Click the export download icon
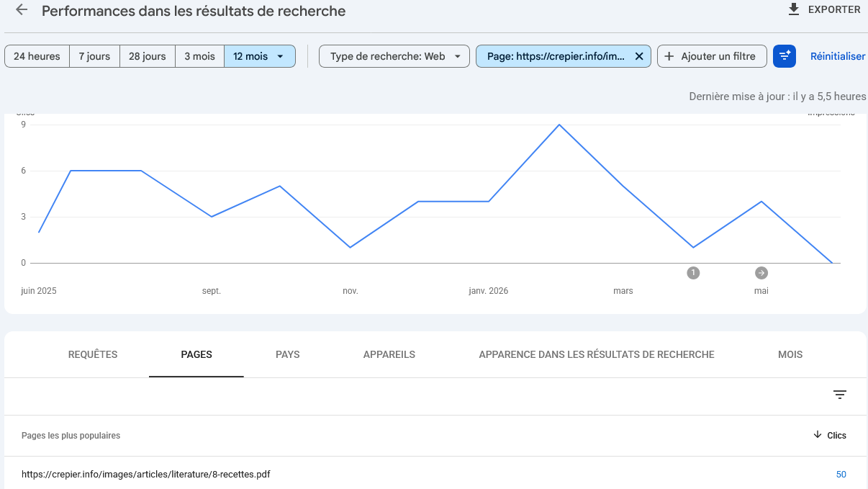 tap(794, 9)
